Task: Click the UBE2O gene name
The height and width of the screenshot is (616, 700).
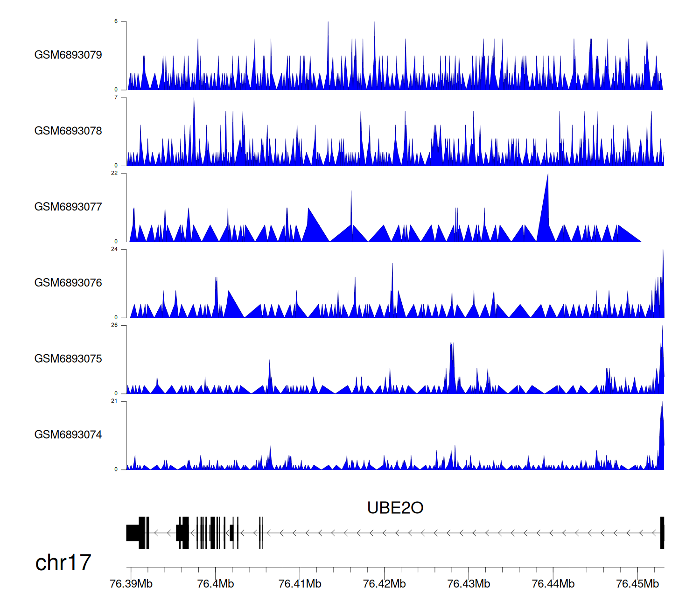Action: tap(395, 508)
